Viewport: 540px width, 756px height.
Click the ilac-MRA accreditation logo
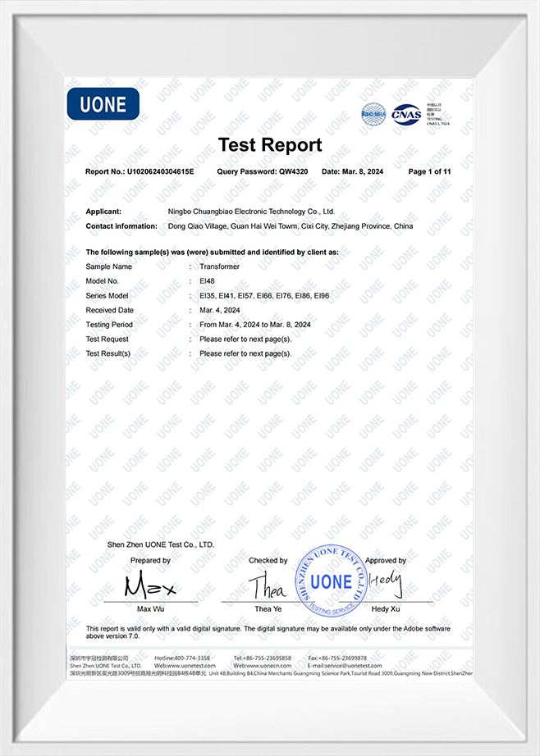pyautogui.click(x=373, y=113)
